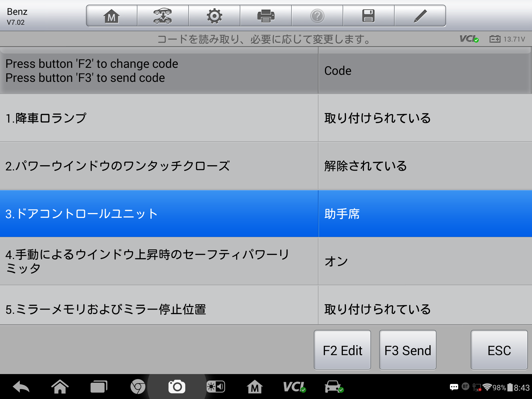Image resolution: width=532 pixels, height=399 pixels.
Task: Open the MaxiSys home menu icon in top toolbar
Action: (112, 16)
